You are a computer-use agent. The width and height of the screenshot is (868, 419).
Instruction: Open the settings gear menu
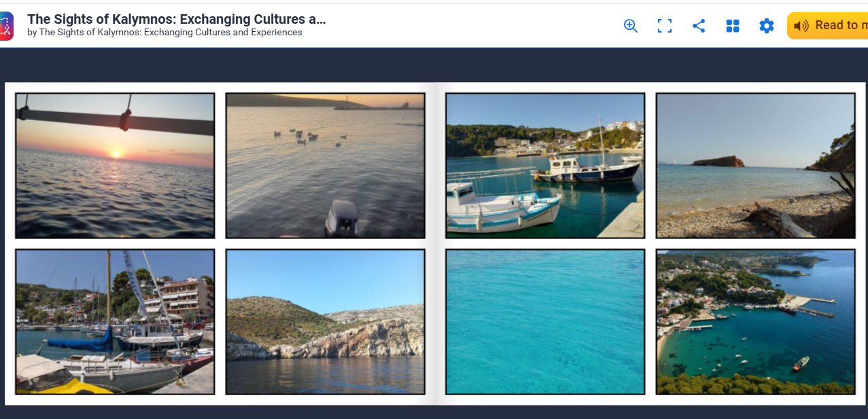pyautogui.click(x=767, y=26)
